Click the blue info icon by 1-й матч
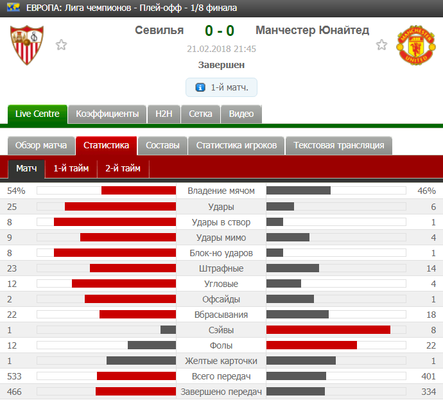The width and height of the screenshot is (443, 400). (x=200, y=88)
